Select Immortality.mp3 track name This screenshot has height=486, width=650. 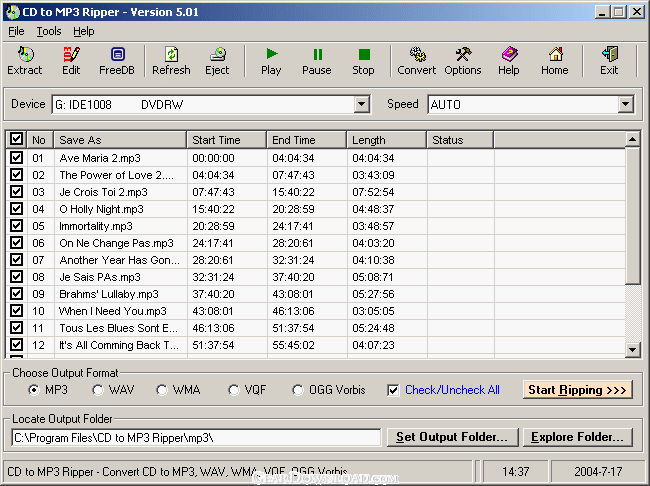(96, 226)
